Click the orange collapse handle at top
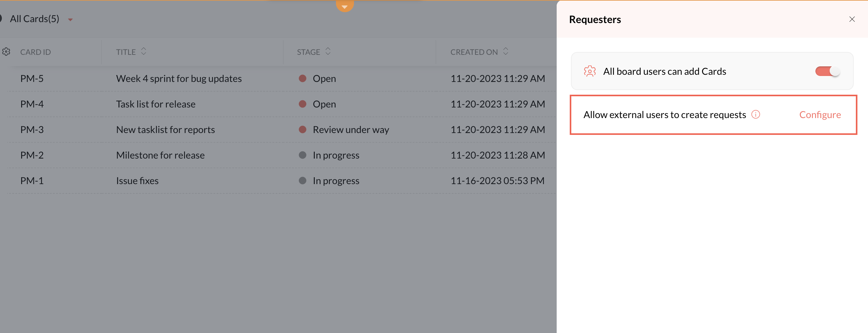 click(x=344, y=6)
